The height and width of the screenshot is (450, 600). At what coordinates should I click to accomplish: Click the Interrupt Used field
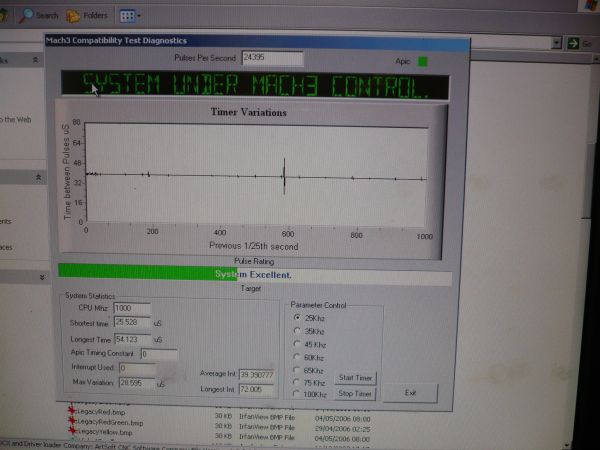[x=137, y=368]
